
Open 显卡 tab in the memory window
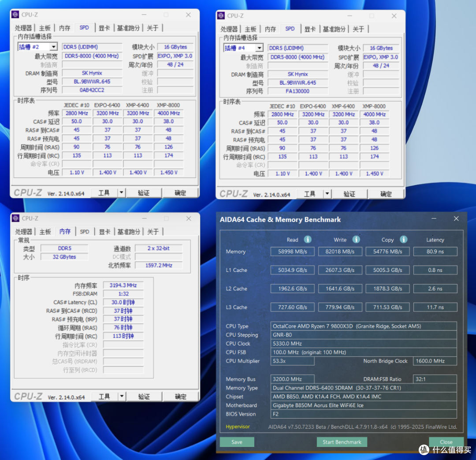104,231
